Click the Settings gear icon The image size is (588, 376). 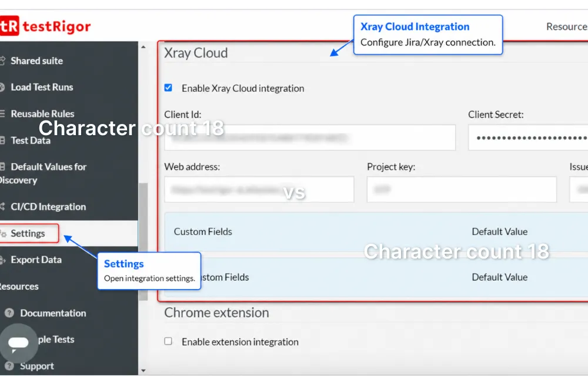pyautogui.click(x=3, y=234)
